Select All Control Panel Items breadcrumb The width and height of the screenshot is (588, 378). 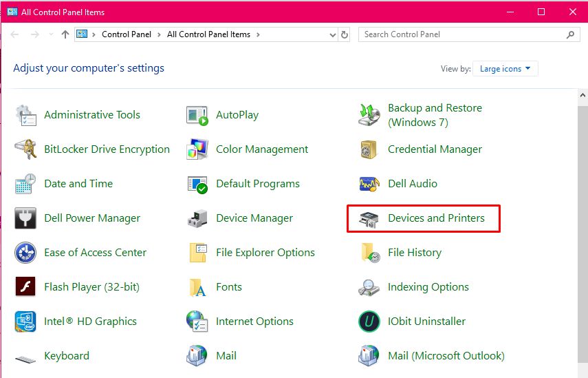tap(208, 34)
